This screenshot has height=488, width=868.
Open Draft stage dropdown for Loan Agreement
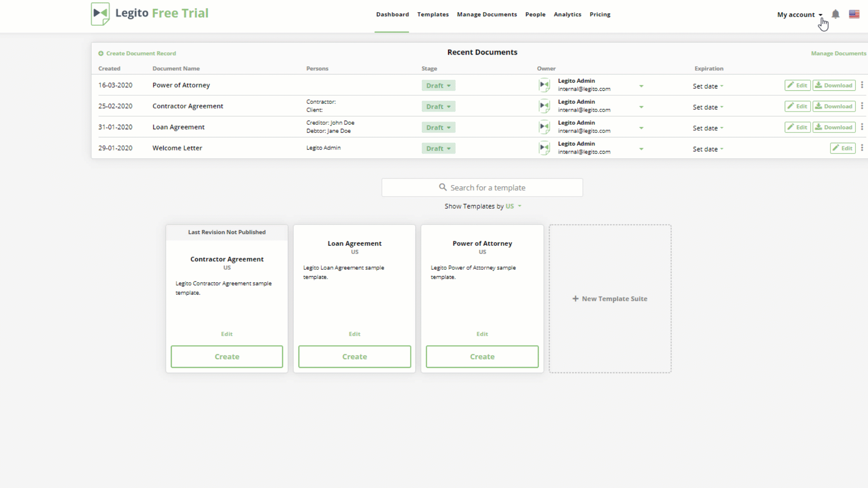click(x=438, y=127)
